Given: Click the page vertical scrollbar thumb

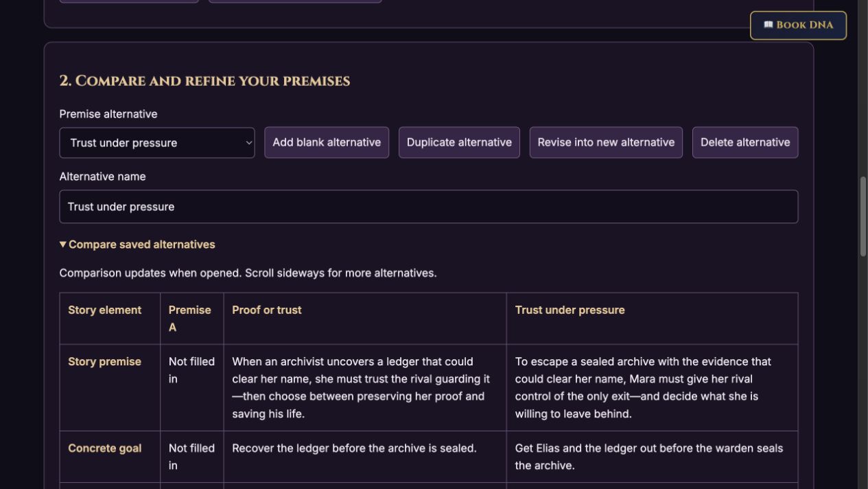Looking at the screenshot, I should click(x=863, y=216).
